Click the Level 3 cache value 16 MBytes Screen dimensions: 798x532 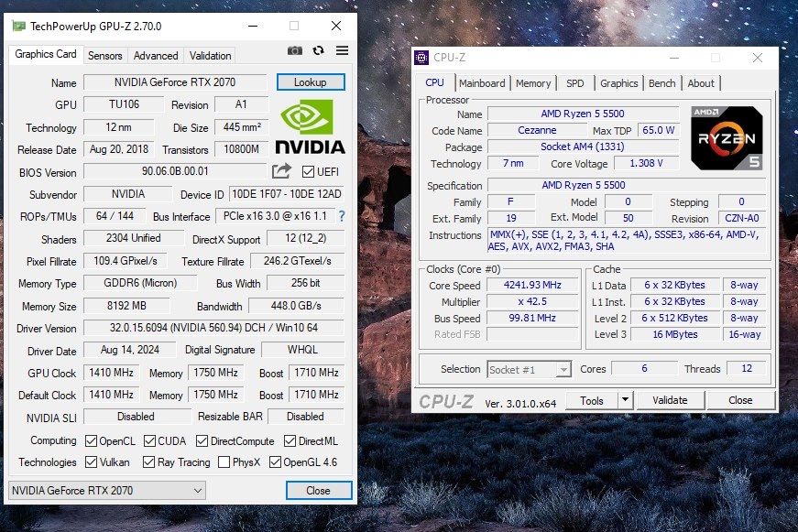pyautogui.click(x=675, y=334)
